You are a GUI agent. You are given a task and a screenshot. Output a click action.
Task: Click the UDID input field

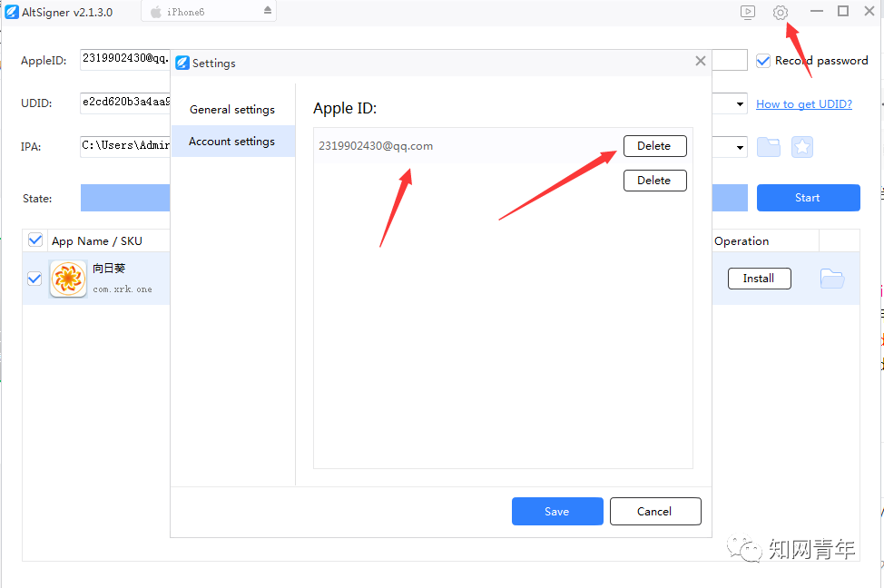[x=124, y=103]
